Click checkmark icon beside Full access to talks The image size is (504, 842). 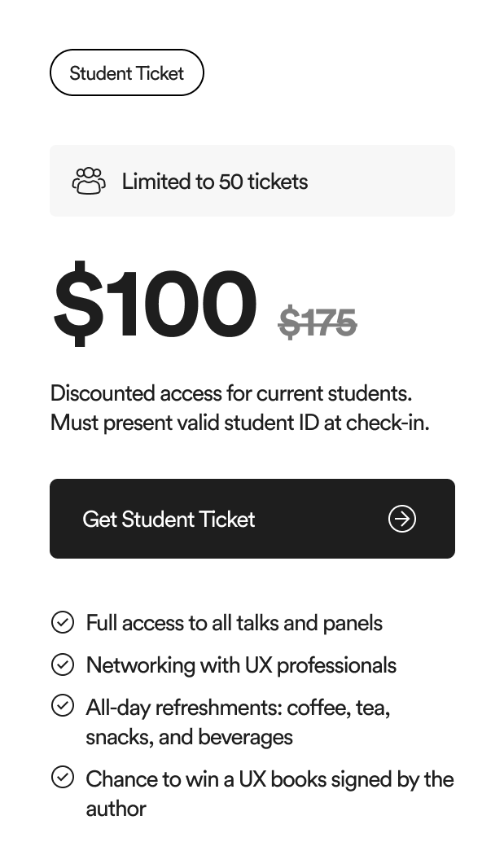pyautogui.click(x=62, y=622)
